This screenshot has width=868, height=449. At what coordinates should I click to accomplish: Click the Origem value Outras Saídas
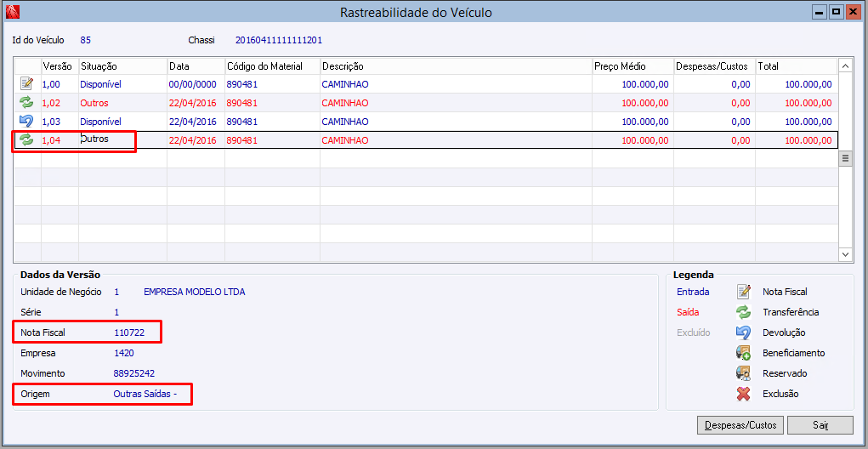pos(145,395)
